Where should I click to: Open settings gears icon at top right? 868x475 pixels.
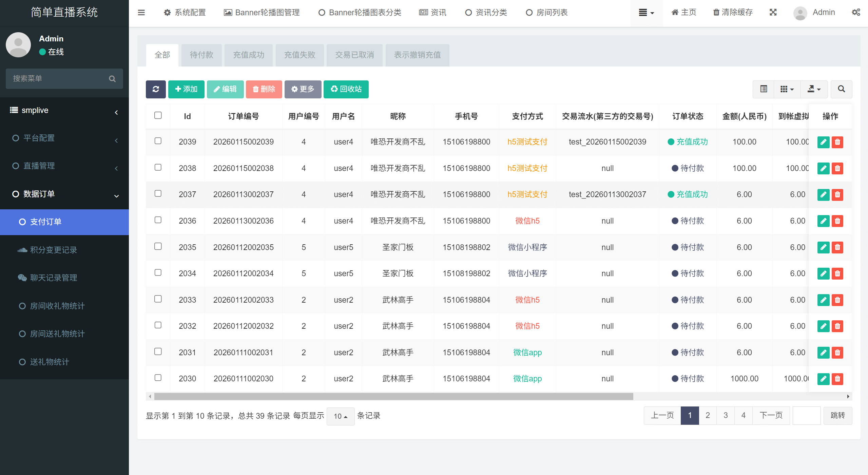pos(856,13)
